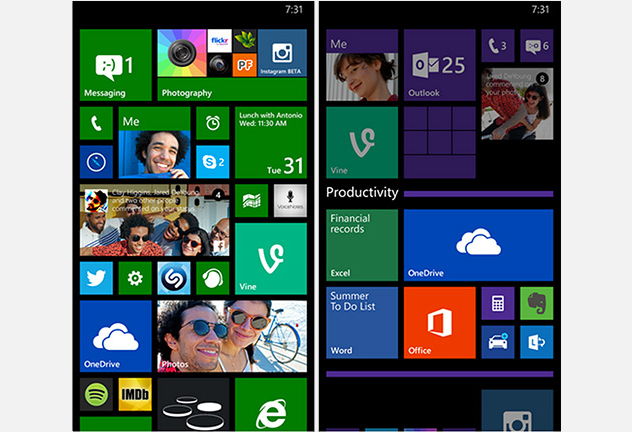Open the green headphones music tile
The height and width of the screenshot is (432, 632).
click(213, 278)
